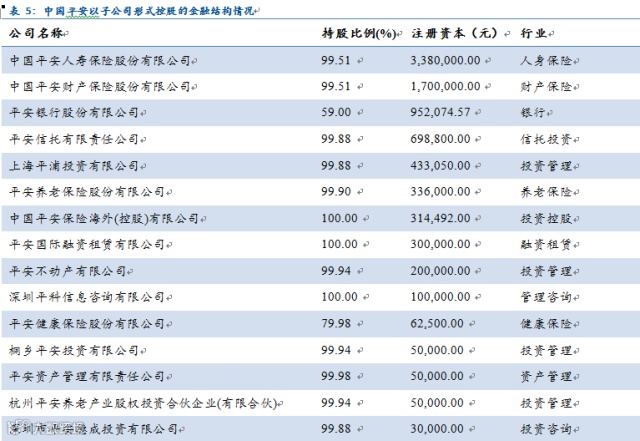Click industry cell 财产保险
This screenshot has width=640, height=441.
pyautogui.click(x=546, y=87)
